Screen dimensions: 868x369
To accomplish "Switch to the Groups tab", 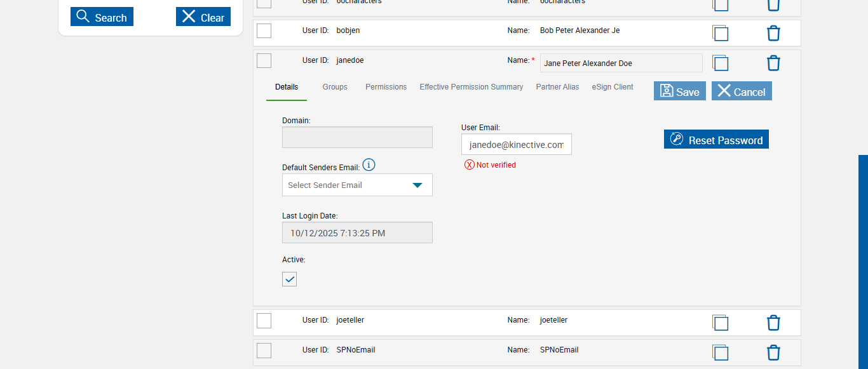I will tap(335, 87).
